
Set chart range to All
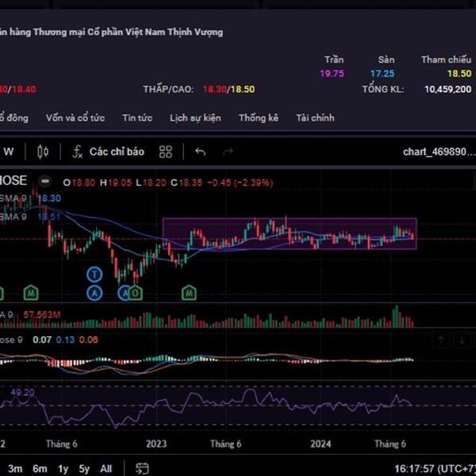(x=106, y=469)
